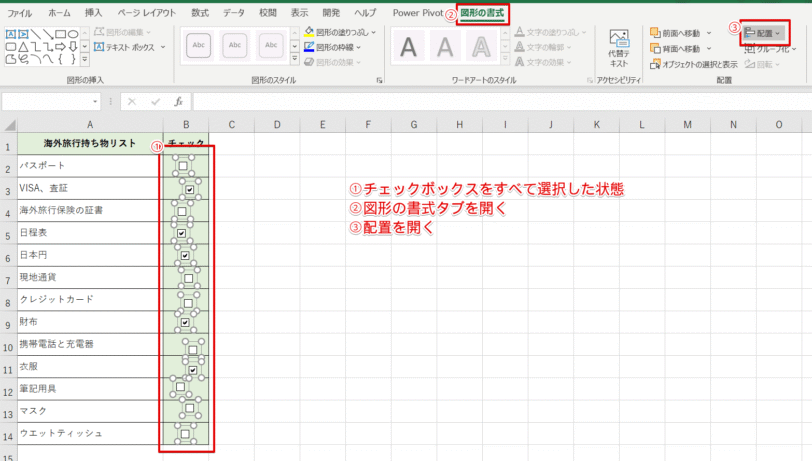Screen dimensions: 812x461
Task: Click the formula bar input
Action: tap(502, 102)
